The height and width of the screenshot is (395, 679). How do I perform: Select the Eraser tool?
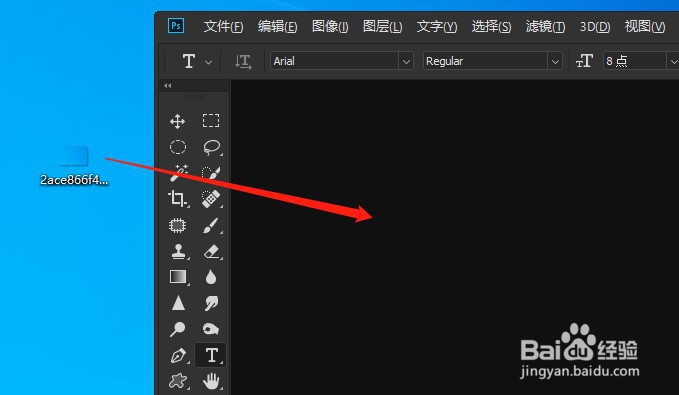click(x=212, y=252)
